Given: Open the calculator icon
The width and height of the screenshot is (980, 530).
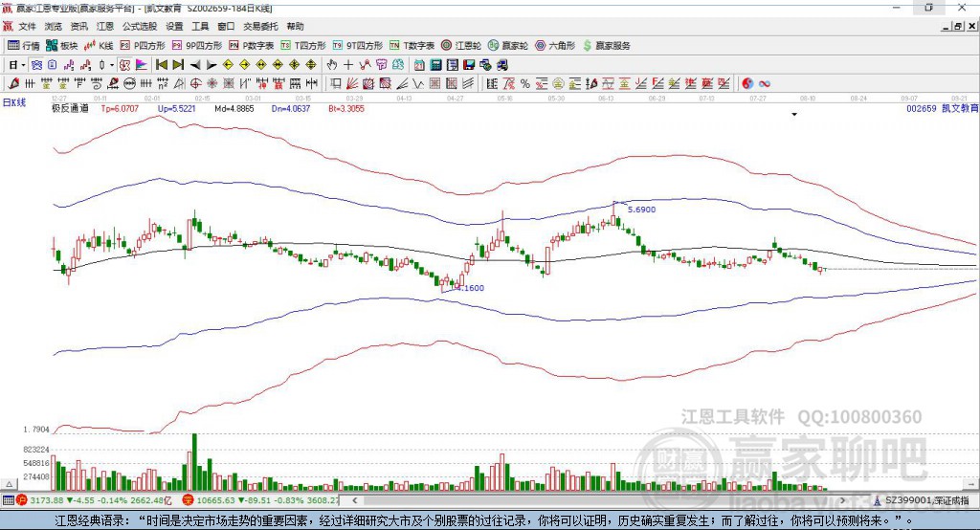Looking at the screenshot, I should coord(436,65).
